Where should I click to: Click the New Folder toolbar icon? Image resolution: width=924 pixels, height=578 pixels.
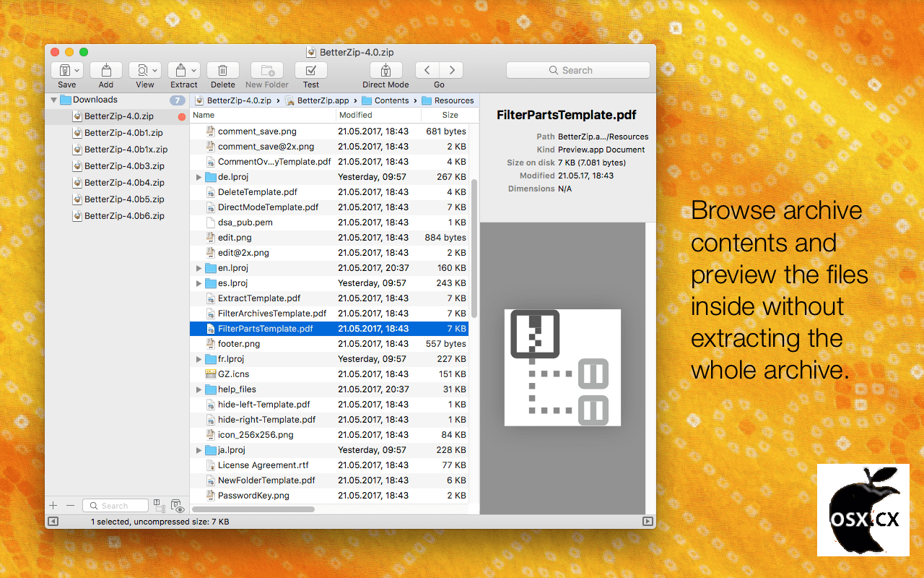tap(267, 70)
